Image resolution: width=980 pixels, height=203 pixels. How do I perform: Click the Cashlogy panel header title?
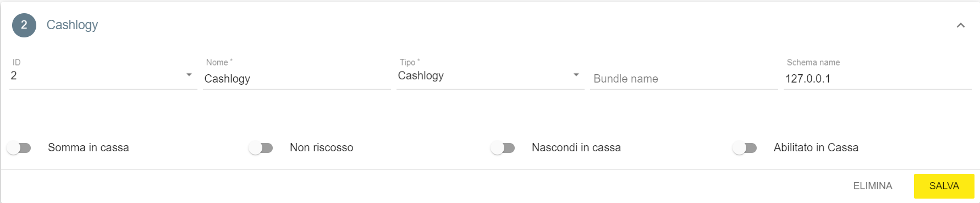(72, 25)
